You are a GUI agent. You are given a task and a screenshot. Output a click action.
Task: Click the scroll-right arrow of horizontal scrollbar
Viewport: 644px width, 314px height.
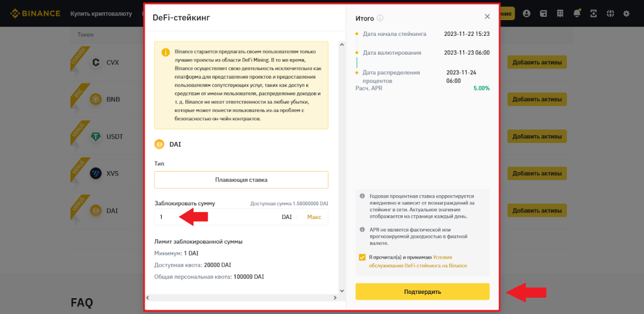click(x=335, y=297)
